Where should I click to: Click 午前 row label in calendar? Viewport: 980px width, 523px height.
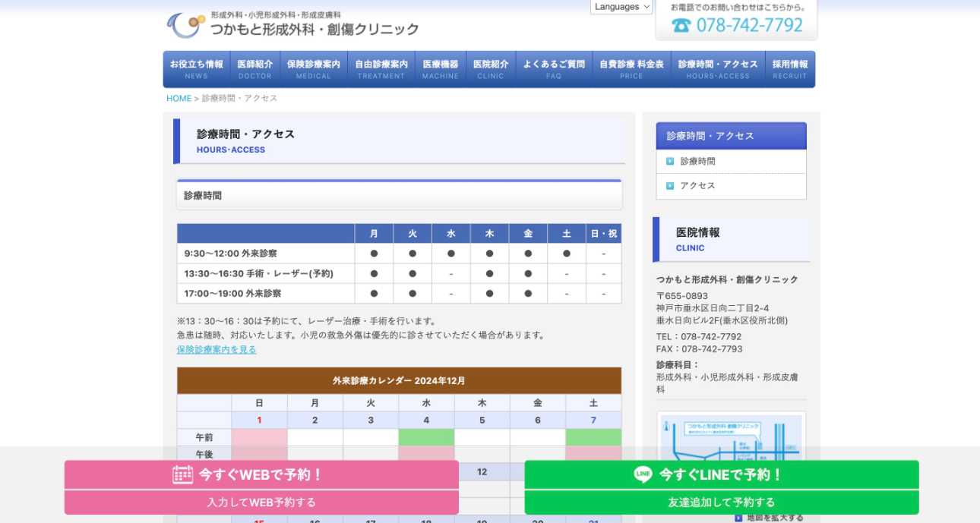point(204,437)
